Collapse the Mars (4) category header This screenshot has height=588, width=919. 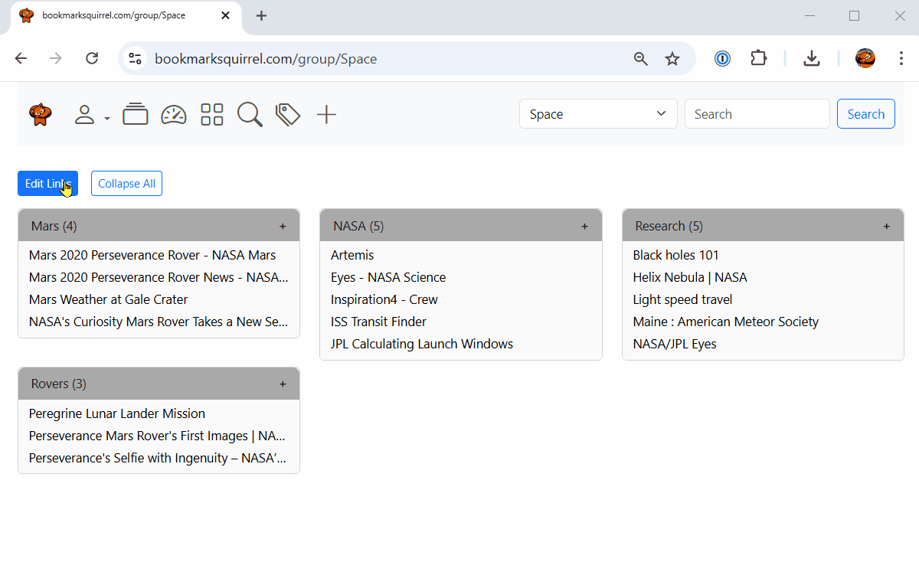(x=159, y=226)
